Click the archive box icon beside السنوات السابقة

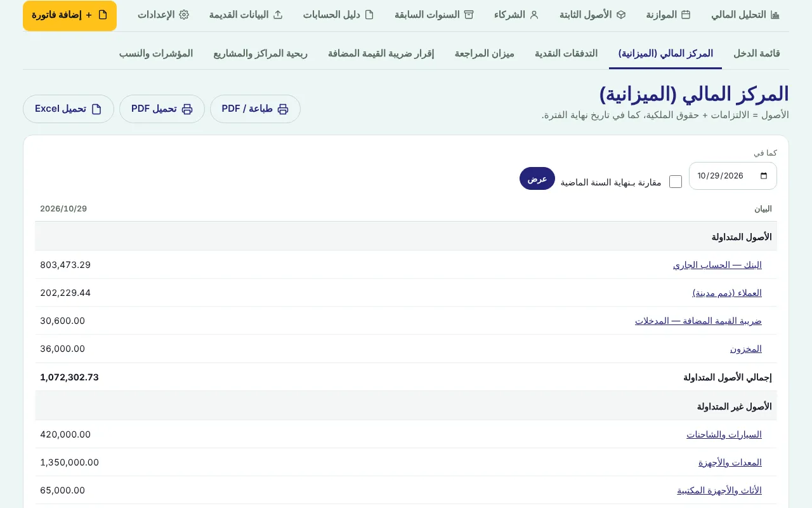(x=469, y=15)
